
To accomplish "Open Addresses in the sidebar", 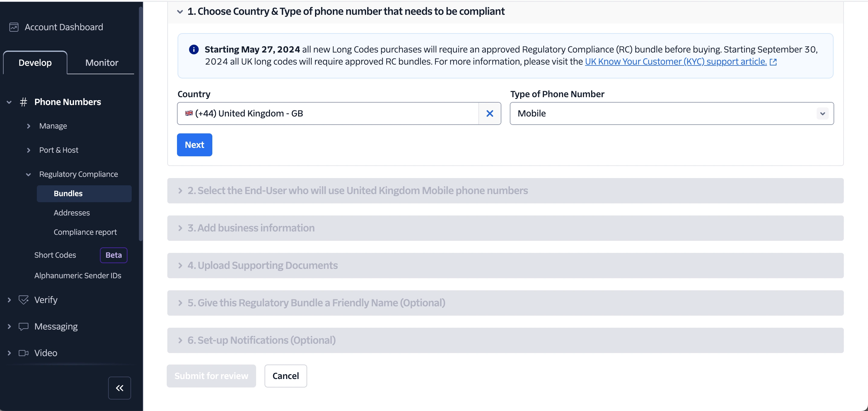I will point(72,213).
